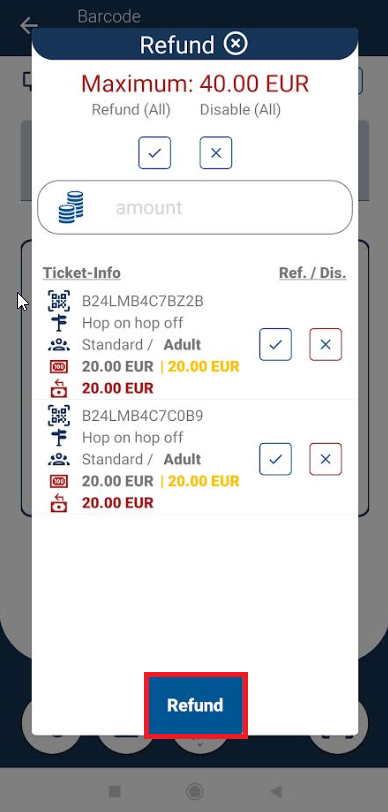Disable ticket B24LMB4C7BZ2B with X box
388x812 pixels.
326,344
